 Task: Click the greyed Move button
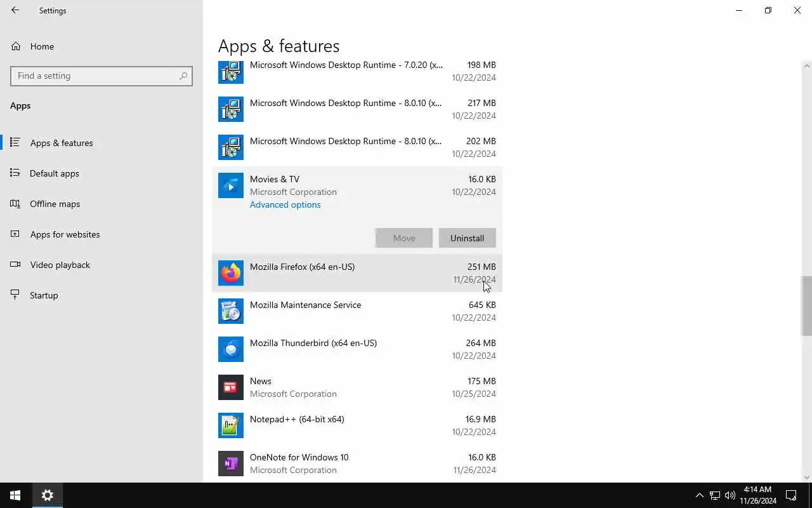click(x=404, y=238)
